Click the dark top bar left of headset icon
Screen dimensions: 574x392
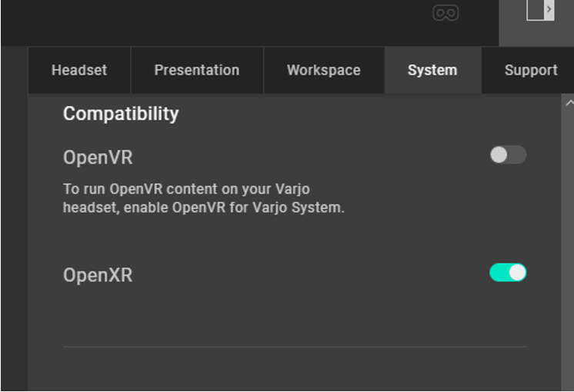coord(216,22)
